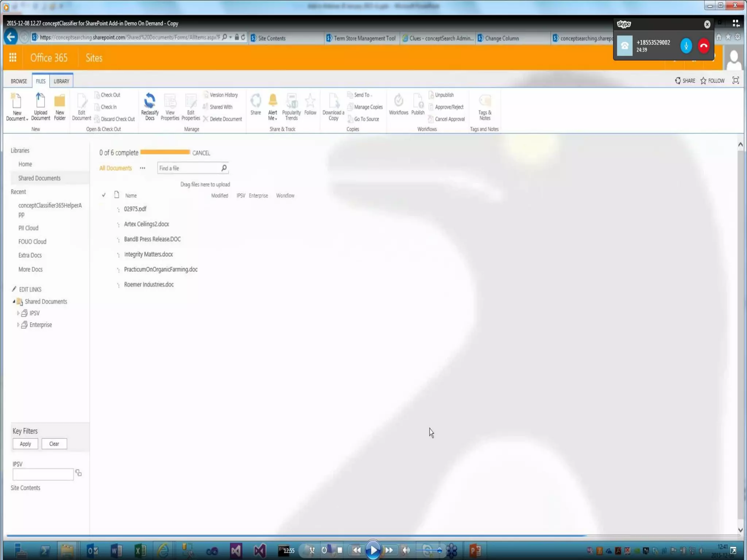This screenshot has height=560, width=747.
Task: Mute microphone in Skype call popup
Action: tap(686, 46)
